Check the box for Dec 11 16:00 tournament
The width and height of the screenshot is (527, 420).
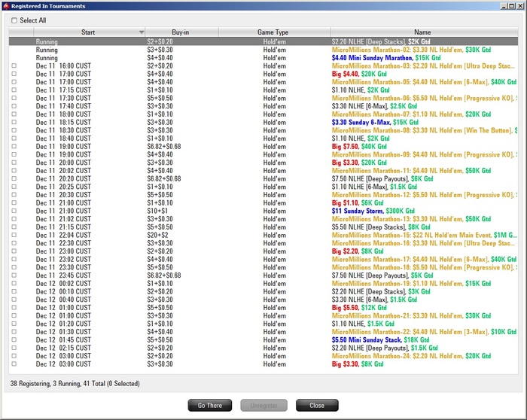click(14, 65)
